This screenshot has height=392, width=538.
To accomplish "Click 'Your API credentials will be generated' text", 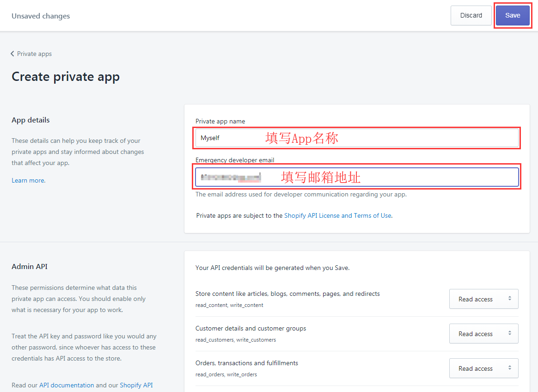I will point(272,268).
